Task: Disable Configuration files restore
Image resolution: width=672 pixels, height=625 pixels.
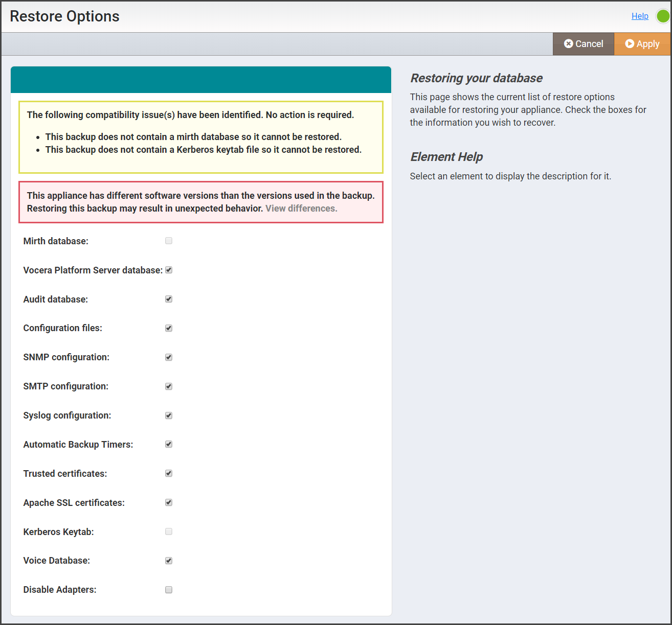Action: (168, 328)
